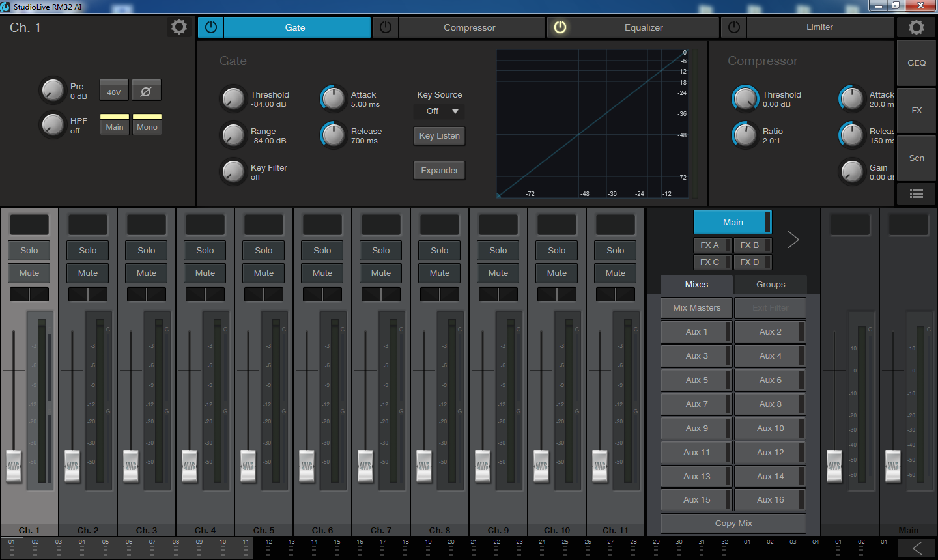Toggle the Gate power icon
The height and width of the screenshot is (560, 938).
click(210, 27)
